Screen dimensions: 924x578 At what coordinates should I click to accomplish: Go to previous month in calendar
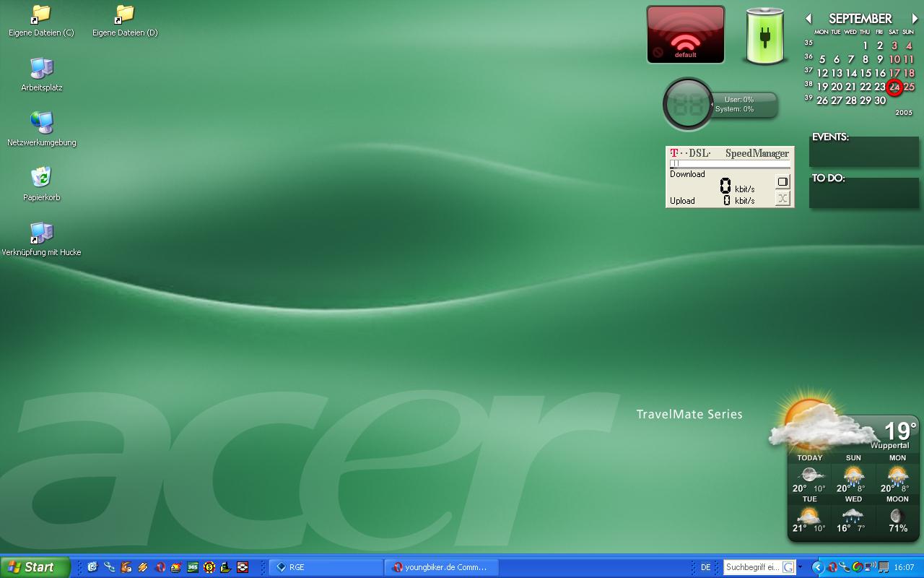click(808, 19)
